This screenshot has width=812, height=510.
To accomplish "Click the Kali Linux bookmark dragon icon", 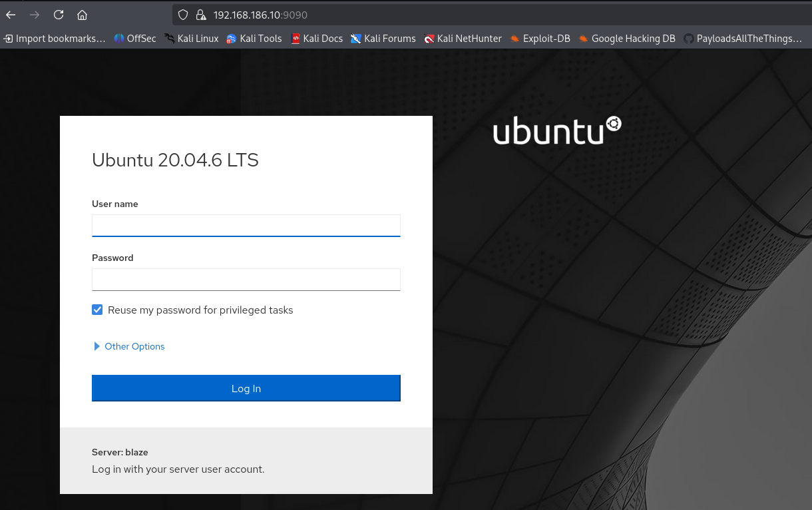I will pyautogui.click(x=170, y=39).
